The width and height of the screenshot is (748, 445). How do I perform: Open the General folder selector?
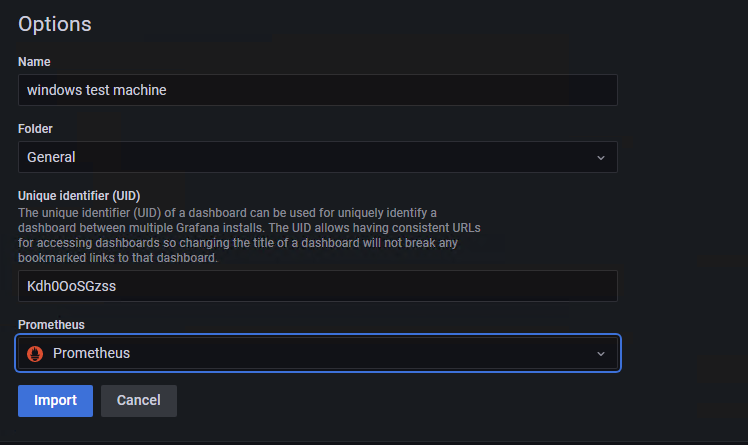pyautogui.click(x=318, y=157)
